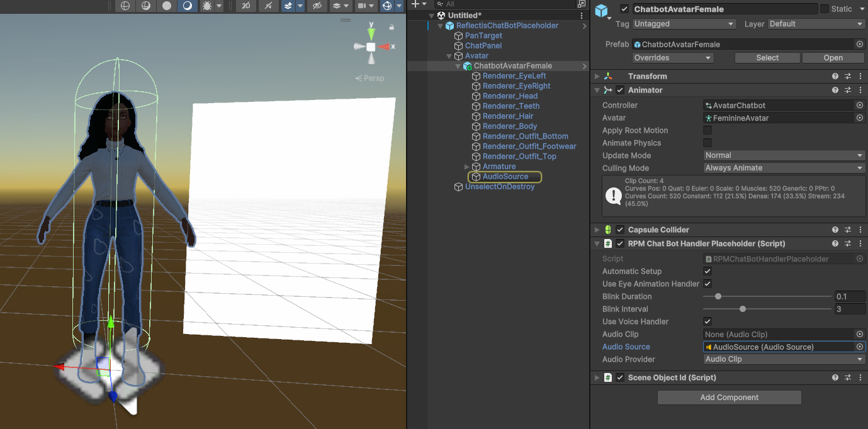Uncheck Use Voice Handler checkbox
This screenshot has width=868, height=429.
coord(707,321)
